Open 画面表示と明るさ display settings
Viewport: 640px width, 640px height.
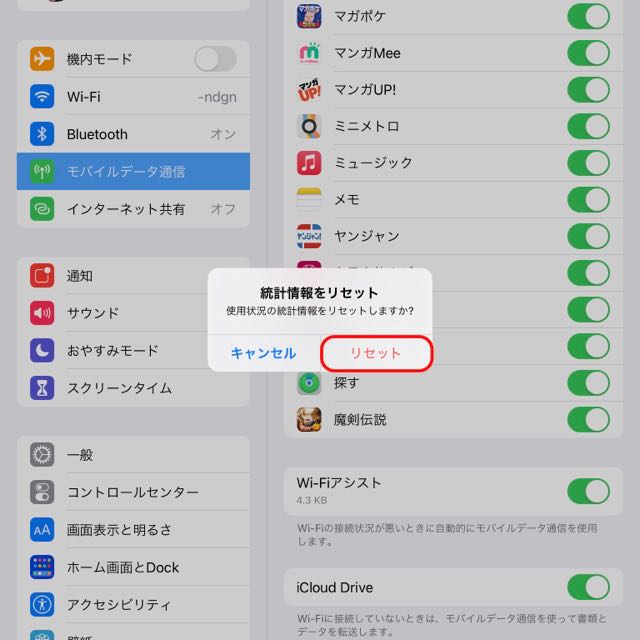133,529
